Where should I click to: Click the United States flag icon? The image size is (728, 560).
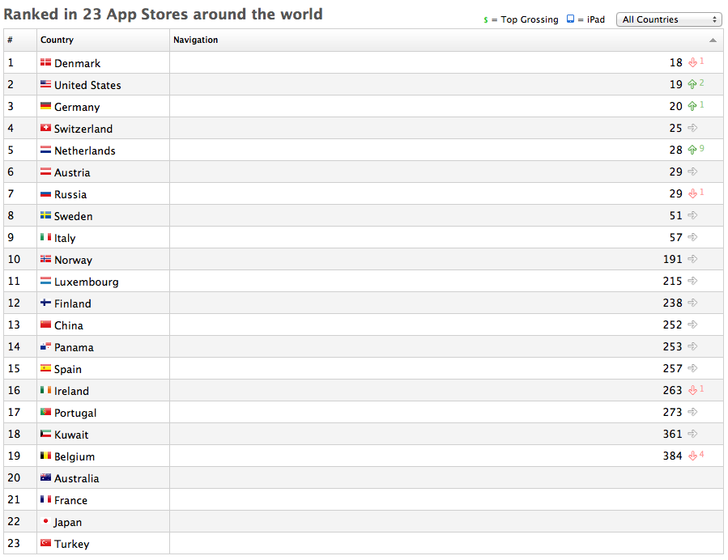[x=45, y=85]
